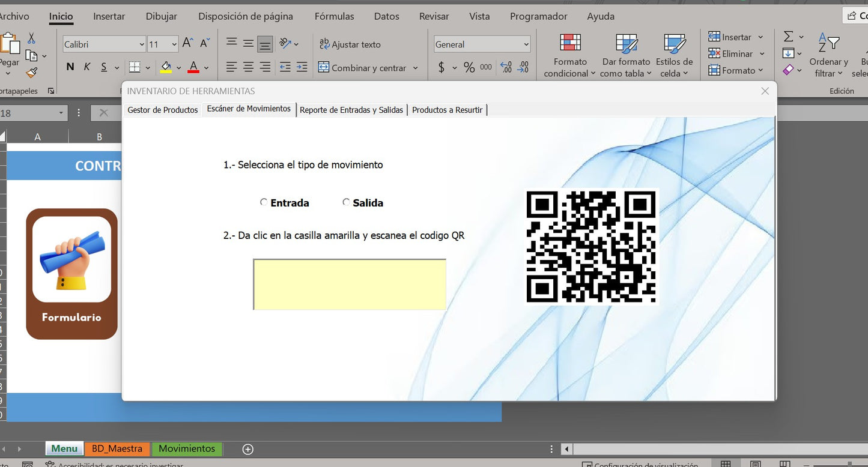Open the font name Calibri dropdown
868x467 pixels.
(142, 44)
